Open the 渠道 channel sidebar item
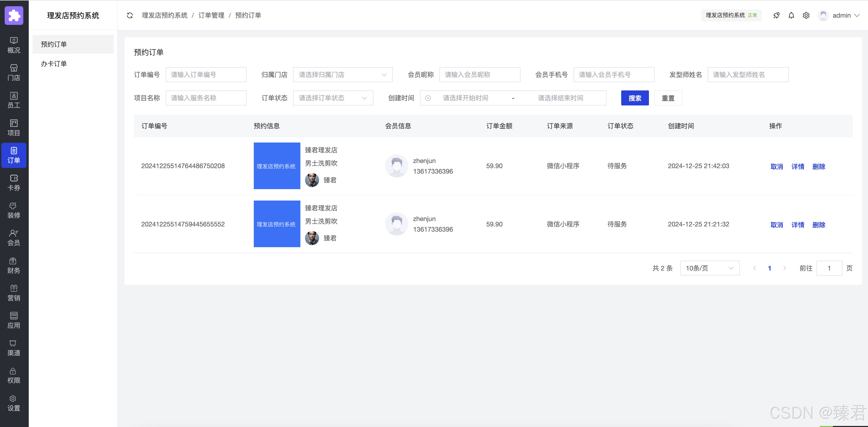Image resolution: width=868 pixels, height=427 pixels. pos(14,348)
